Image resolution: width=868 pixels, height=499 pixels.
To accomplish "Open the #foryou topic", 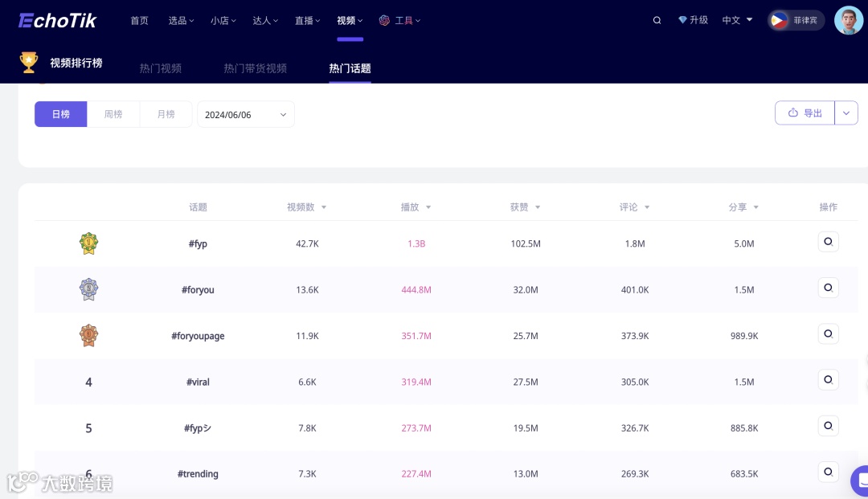I will point(198,289).
